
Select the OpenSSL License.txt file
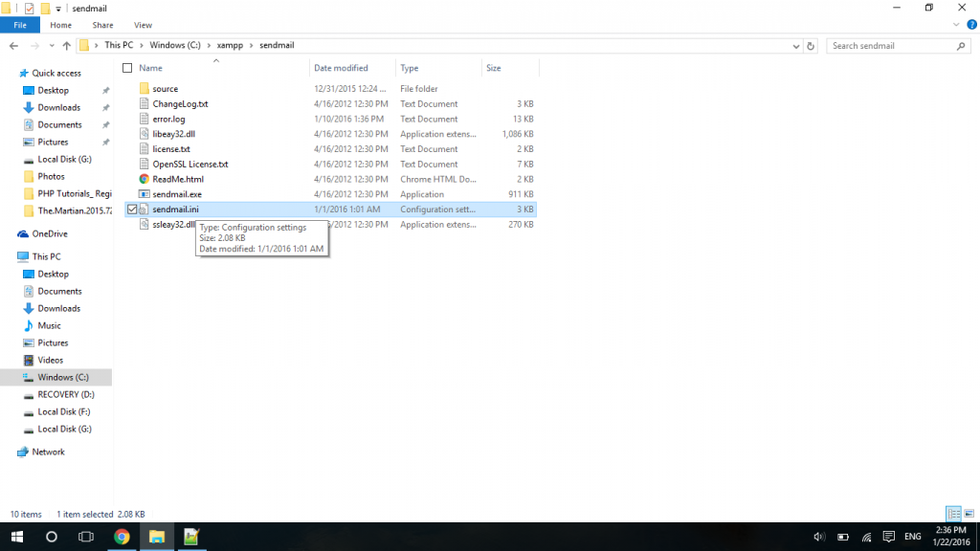click(x=190, y=164)
